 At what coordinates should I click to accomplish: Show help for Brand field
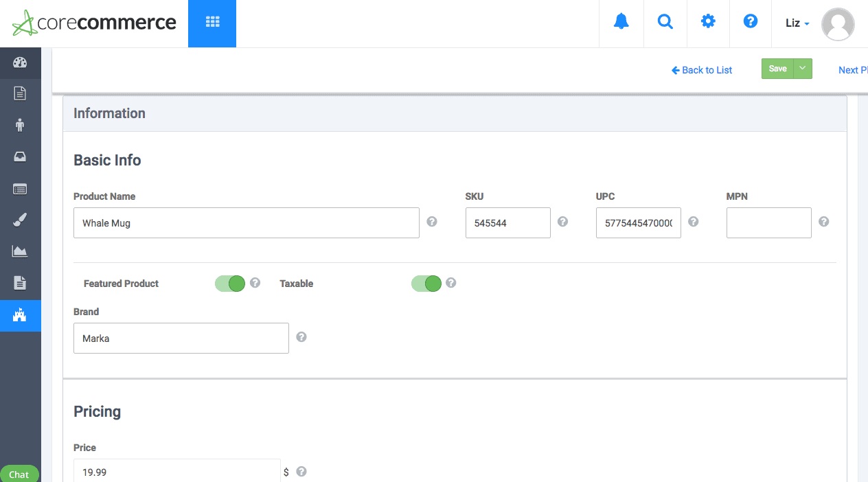301,337
